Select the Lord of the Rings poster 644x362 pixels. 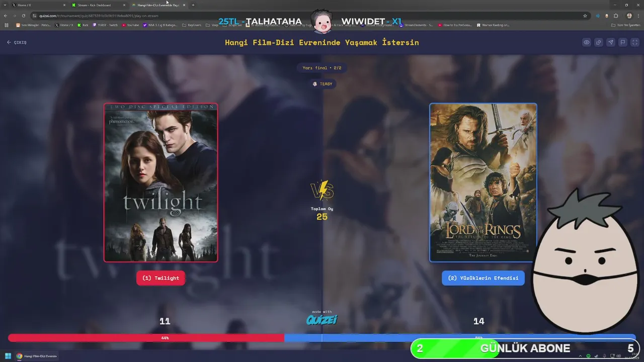[x=483, y=183]
